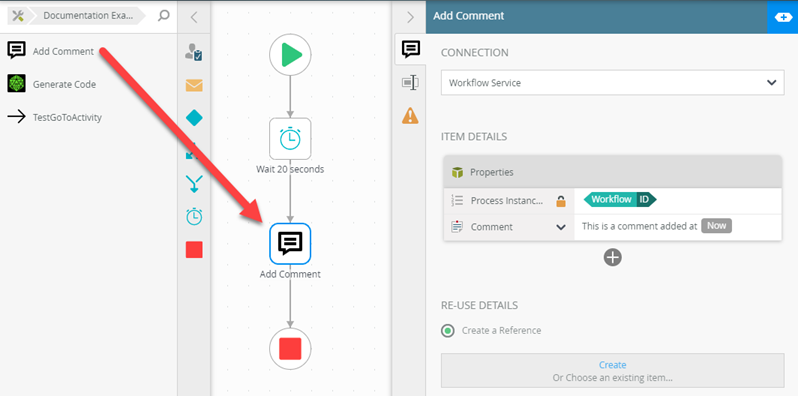Select the Create a Reference radio button
This screenshot has height=396, width=798.
447,331
